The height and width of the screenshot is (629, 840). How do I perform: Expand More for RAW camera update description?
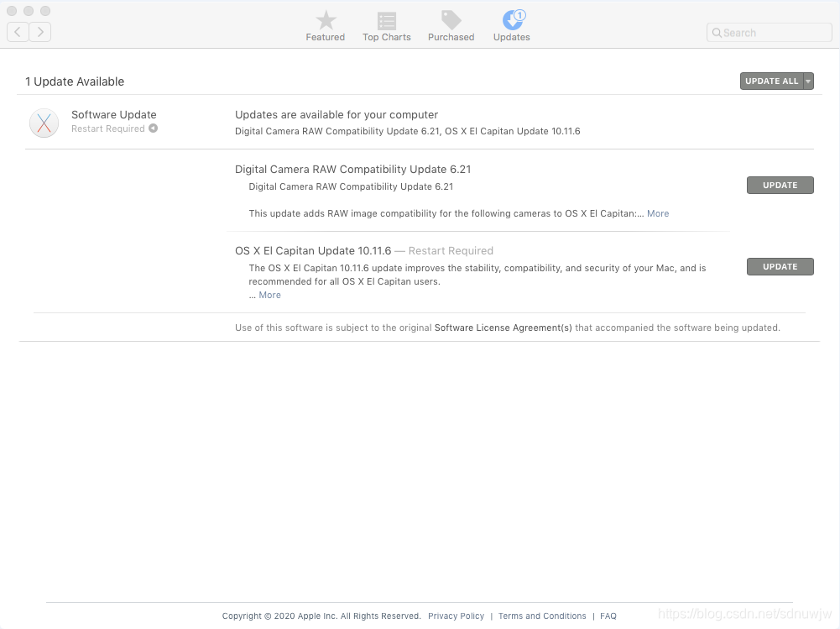tap(658, 213)
